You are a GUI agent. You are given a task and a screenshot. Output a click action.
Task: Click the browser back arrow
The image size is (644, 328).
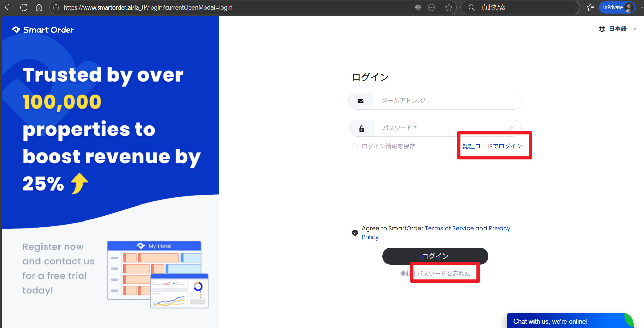point(9,7)
